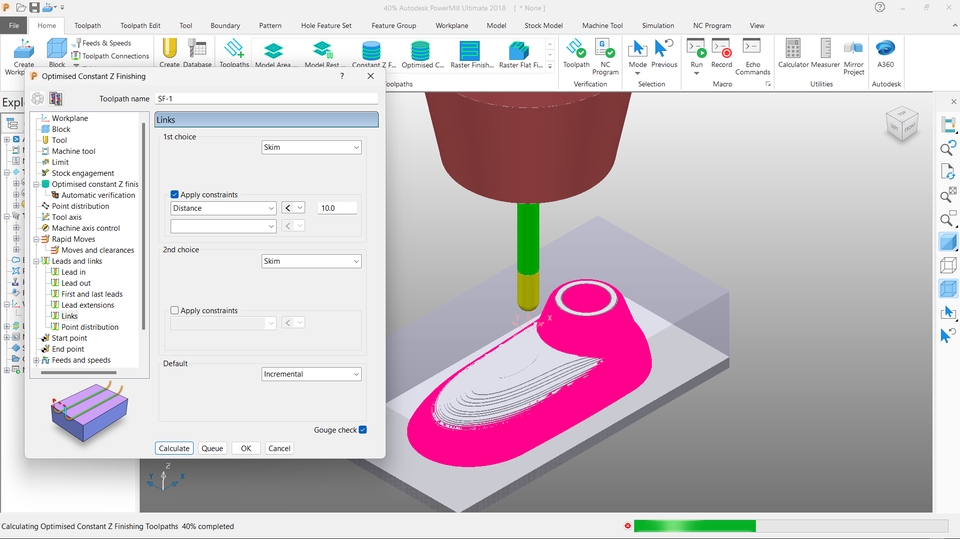960x539 pixels.
Task: Click the Create Workplane ribbon icon
Action: pyautogui.click(x=23, y=55)
